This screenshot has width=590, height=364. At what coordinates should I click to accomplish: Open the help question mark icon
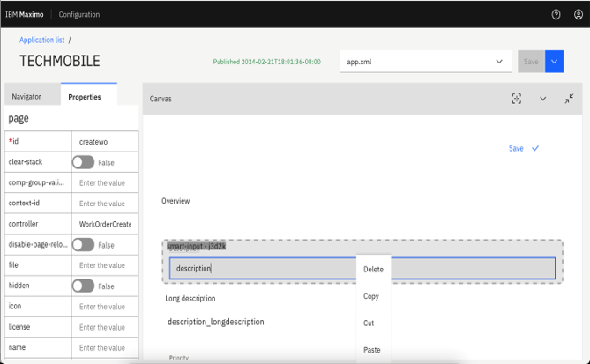pos(556,14)
